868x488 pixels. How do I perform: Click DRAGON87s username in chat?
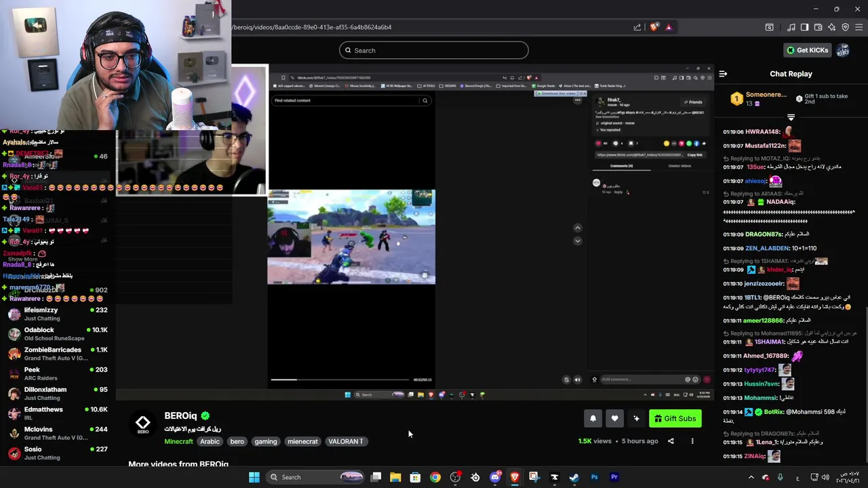click(764, 234)
